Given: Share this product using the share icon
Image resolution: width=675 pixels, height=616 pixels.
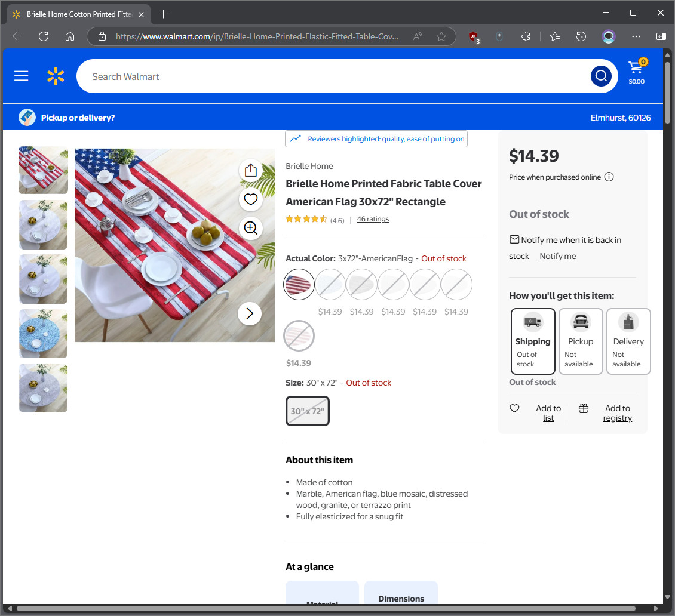Looking at the screenshot, I should pyautogui.click(x=250, y=170).
